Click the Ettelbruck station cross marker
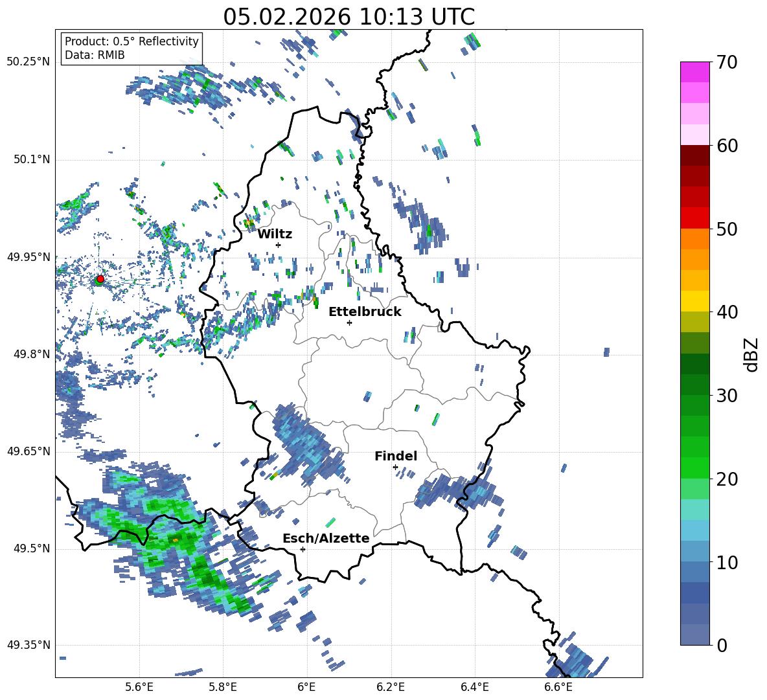Viewport: 767px width, 700px height. (x=349, y=322)
